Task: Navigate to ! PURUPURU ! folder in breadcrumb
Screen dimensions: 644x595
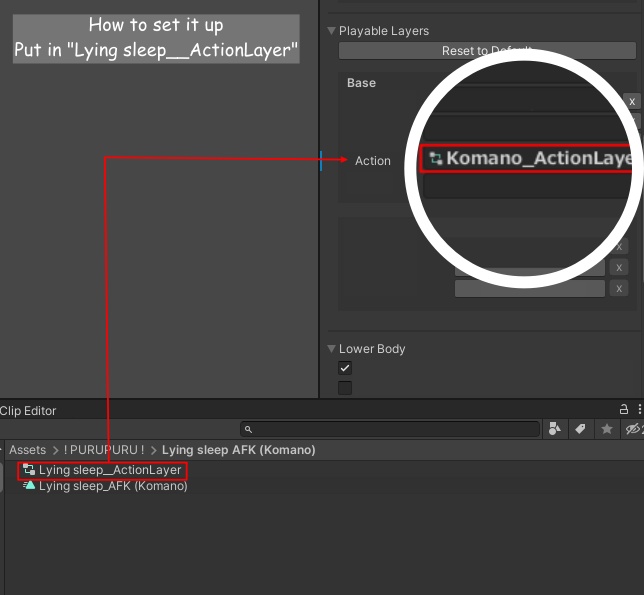Action: pyautogui.click(x=104, y=450)
